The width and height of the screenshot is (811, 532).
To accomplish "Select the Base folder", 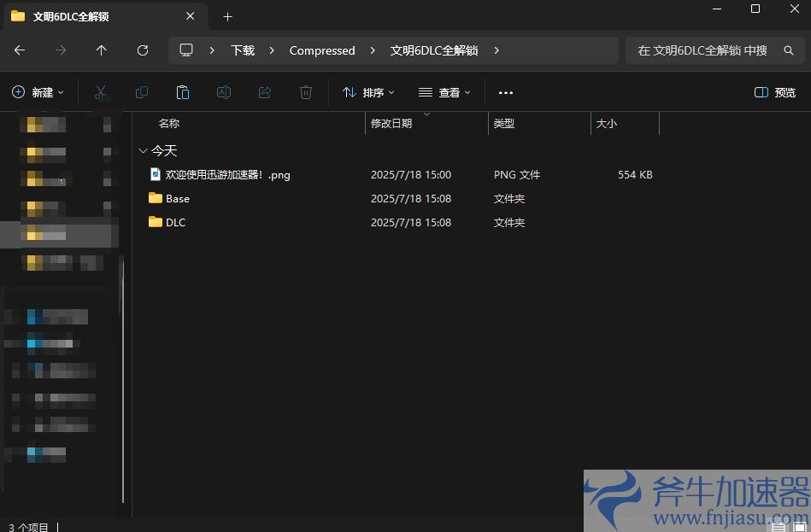I will coord(178,198).
